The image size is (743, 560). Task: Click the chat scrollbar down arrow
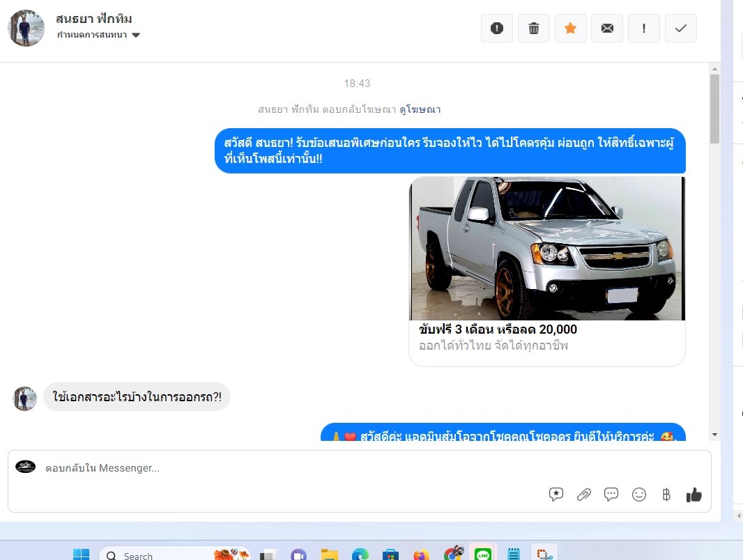point(714,435)
